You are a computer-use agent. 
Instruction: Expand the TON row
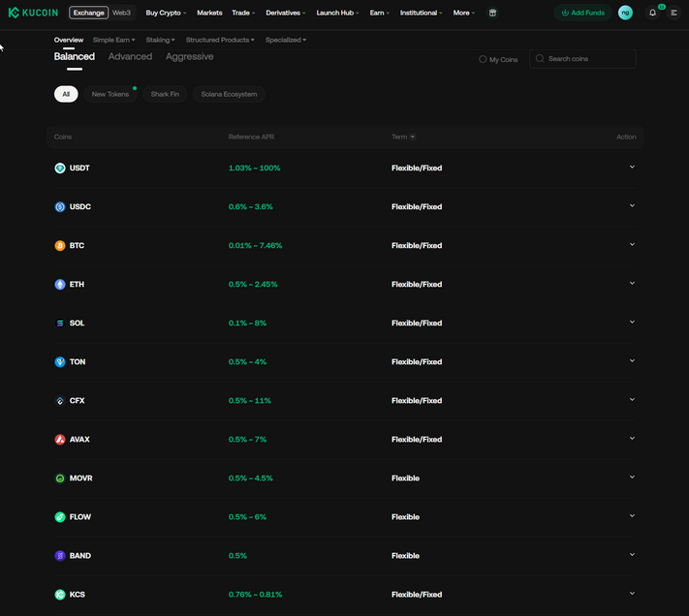coord(632,360)
